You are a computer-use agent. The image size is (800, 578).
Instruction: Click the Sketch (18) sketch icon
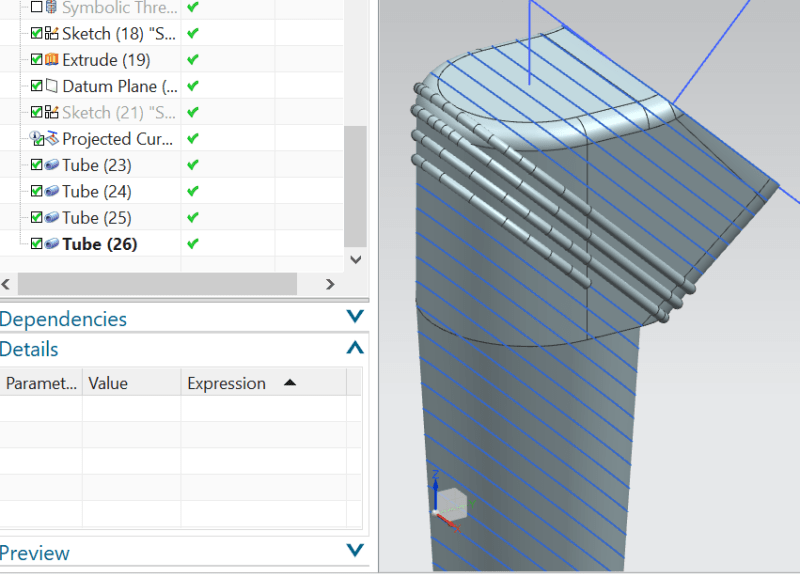pyautogui.click(x=52, y=33)
